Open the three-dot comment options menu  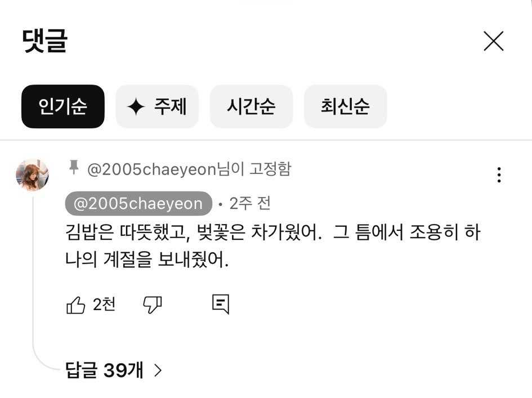499,175
